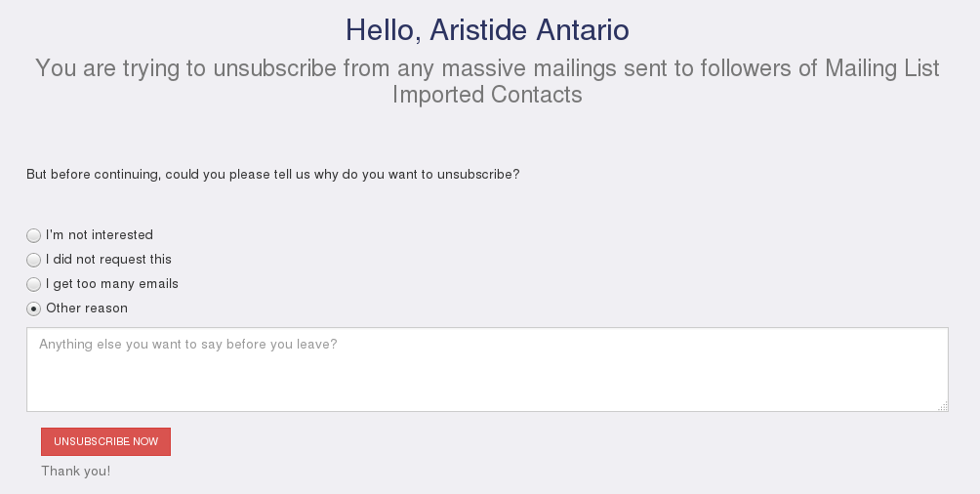Focus the "Anything else you want to say" textarea

pos(487,369)
